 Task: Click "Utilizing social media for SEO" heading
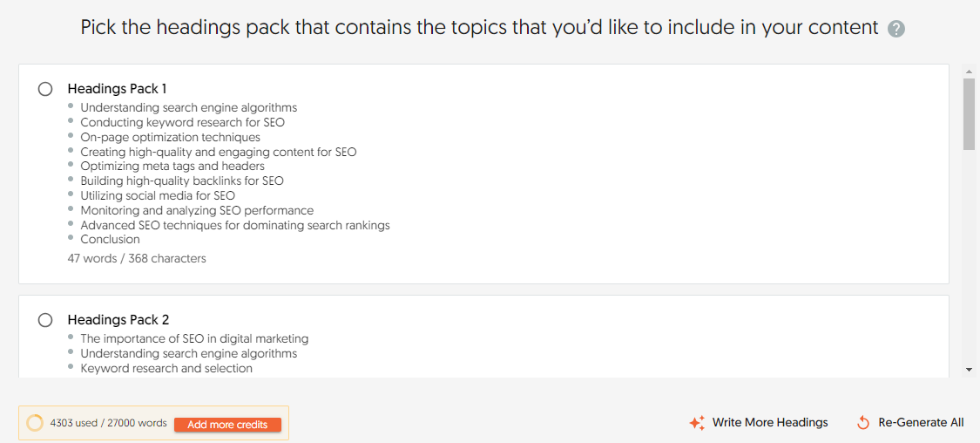(x=158, y=196)
